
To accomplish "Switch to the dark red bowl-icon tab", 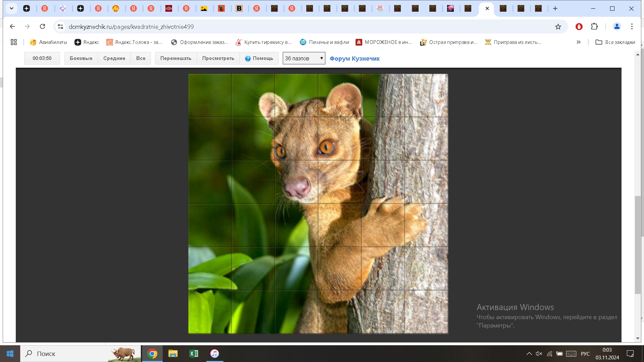I will pos(169,8).
